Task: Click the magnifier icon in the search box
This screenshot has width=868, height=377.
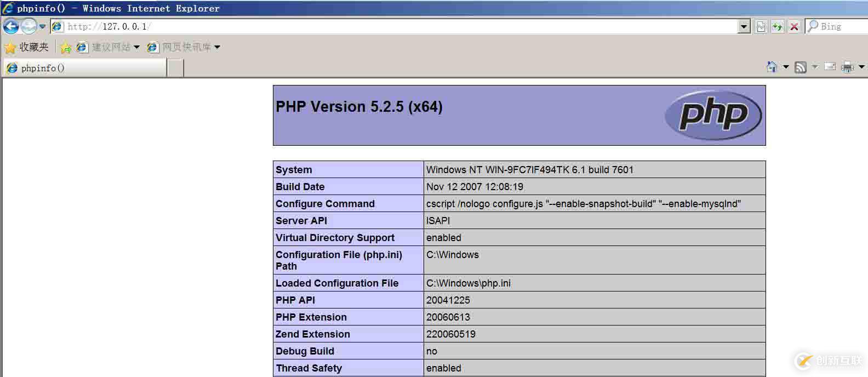Action: pos(813,26)
